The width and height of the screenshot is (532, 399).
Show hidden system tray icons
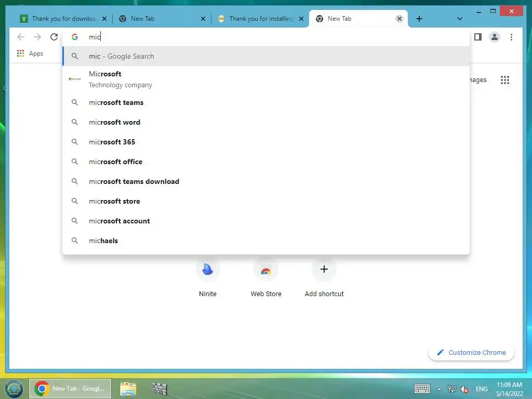tap(439, 389)
